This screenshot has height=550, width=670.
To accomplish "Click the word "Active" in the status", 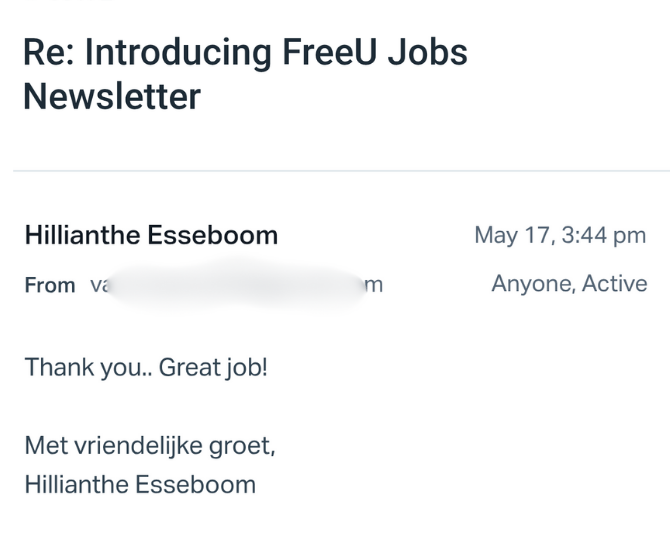I will pyautogui.click(x=615, y=284).
